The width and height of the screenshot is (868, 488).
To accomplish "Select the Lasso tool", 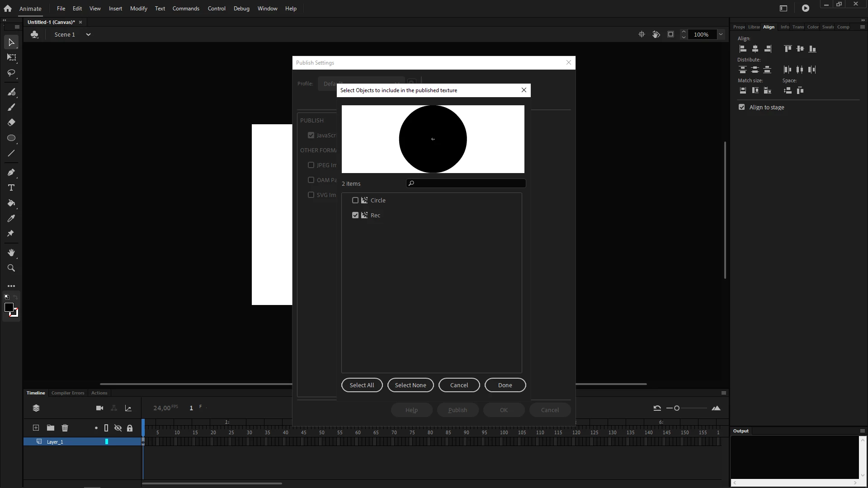I will tap(11, 73).
